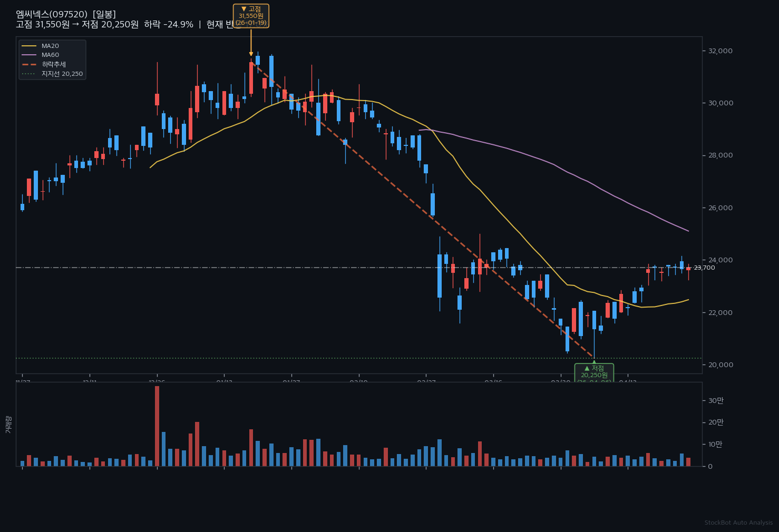Click the 10만 volume axis label
This screenshot has width=779, height=532.
coord(715,445)
